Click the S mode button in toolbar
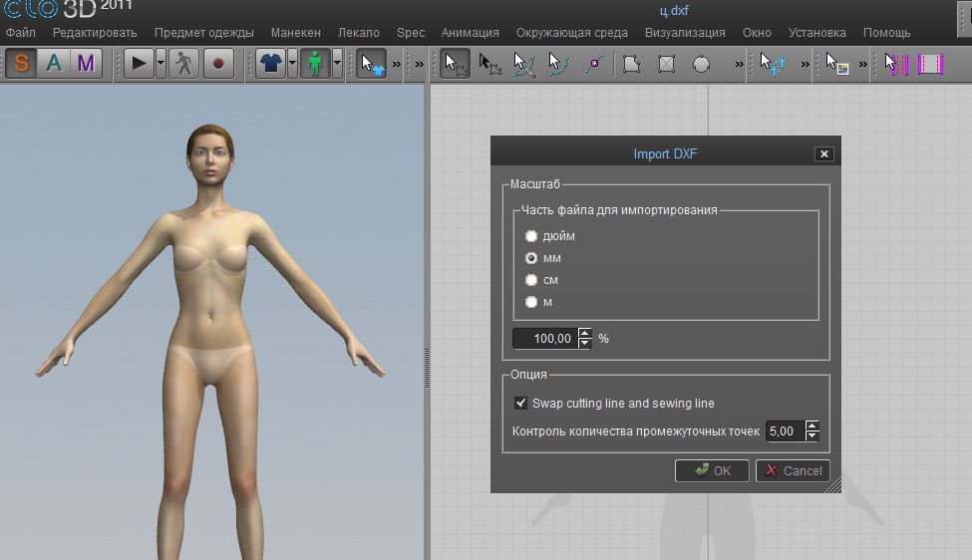 (22, 64)
